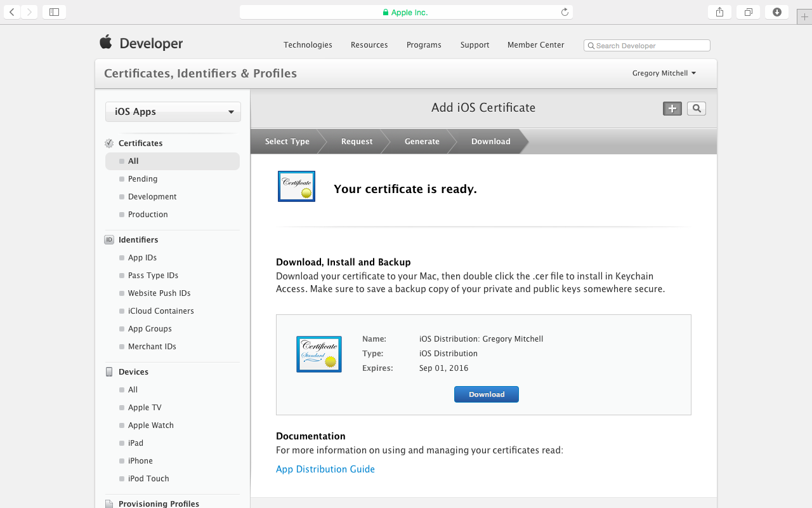This screenshot has height=508, width=812.
Task: Select All under Devices
Action: coord(133,390)
